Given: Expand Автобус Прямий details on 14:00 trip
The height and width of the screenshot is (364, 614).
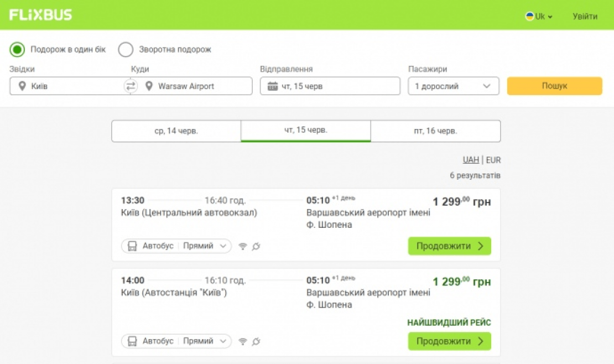Looking at the screenshot, I should tap(176, 341).
